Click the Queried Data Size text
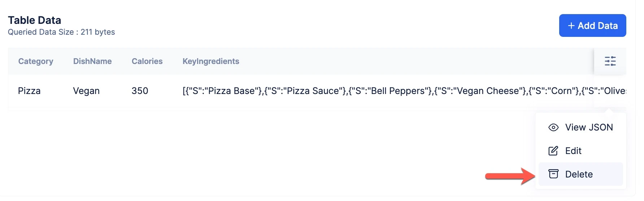Viewport: 644px width, 201px height. click(61, 32)
